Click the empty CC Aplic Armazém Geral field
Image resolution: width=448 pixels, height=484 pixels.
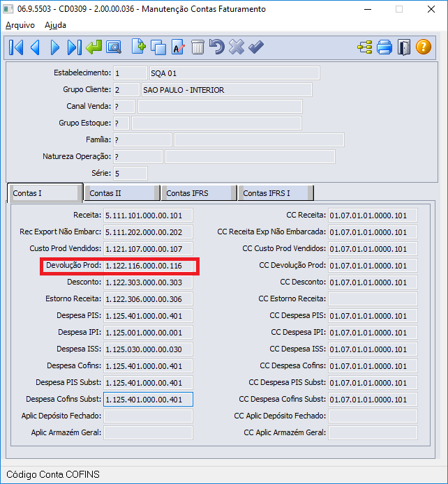pos(373,432)
